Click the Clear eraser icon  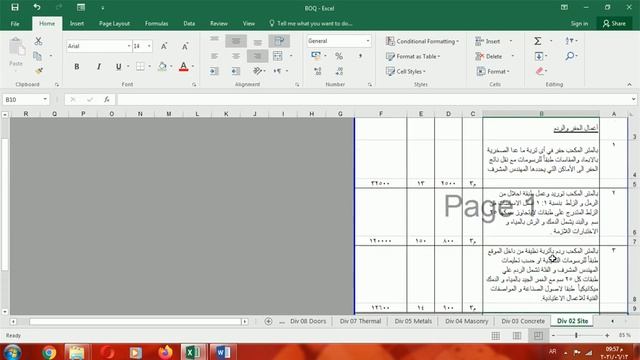click(540, 71)
